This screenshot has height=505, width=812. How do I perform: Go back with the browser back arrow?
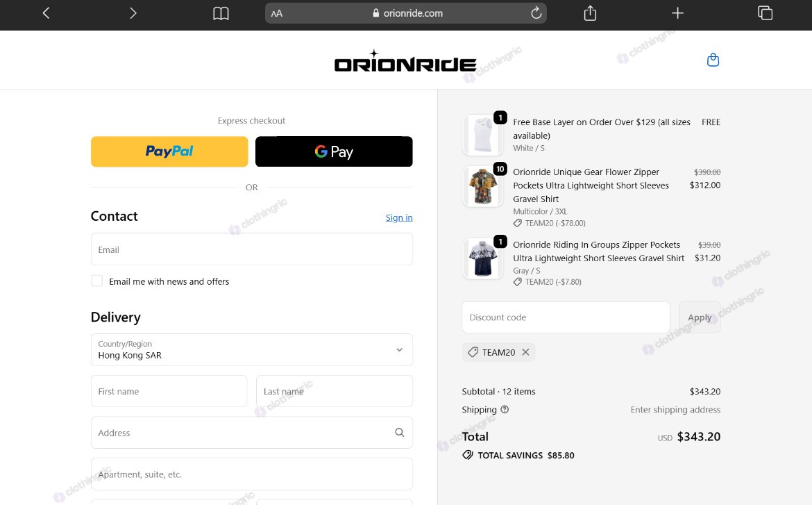coord(46,13)
